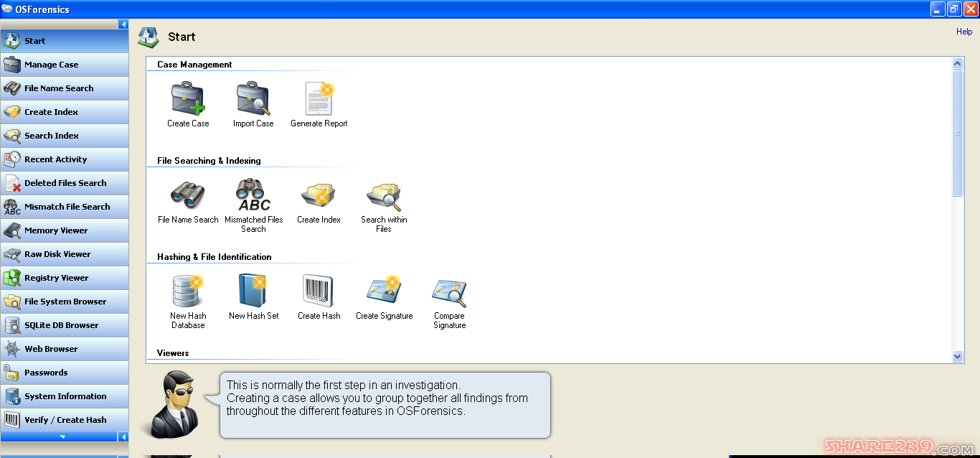The image size is (980, 458).
Task: Click the Case Management section heading
Action: click(x=194, y=65)
